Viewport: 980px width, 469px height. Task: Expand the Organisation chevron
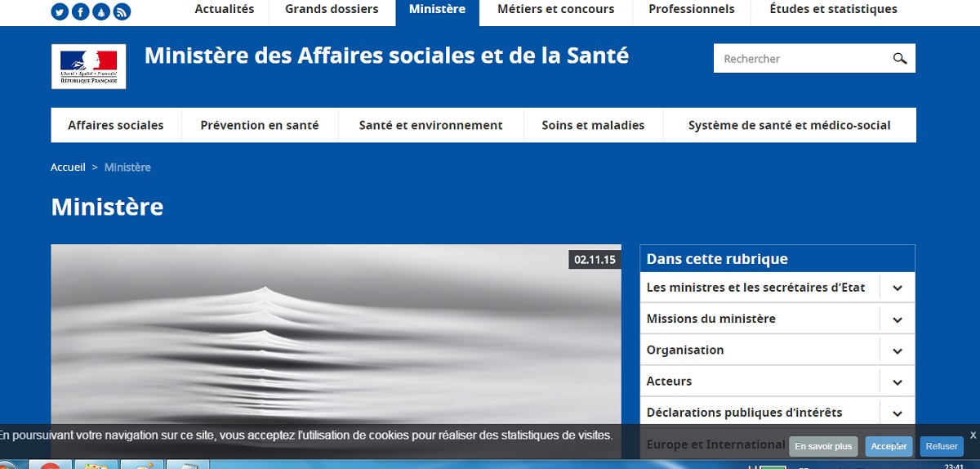898,351
